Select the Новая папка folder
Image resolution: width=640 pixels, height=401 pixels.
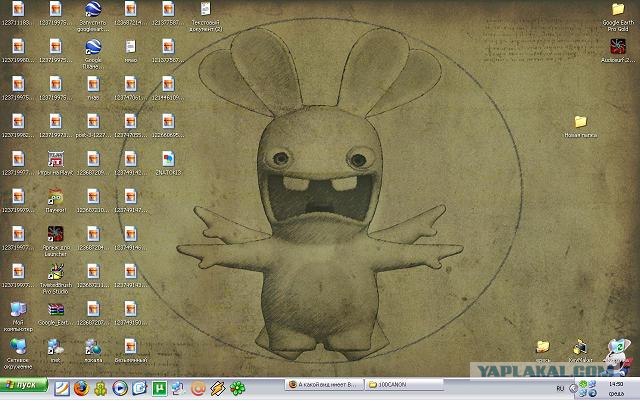tap(580, 126)
